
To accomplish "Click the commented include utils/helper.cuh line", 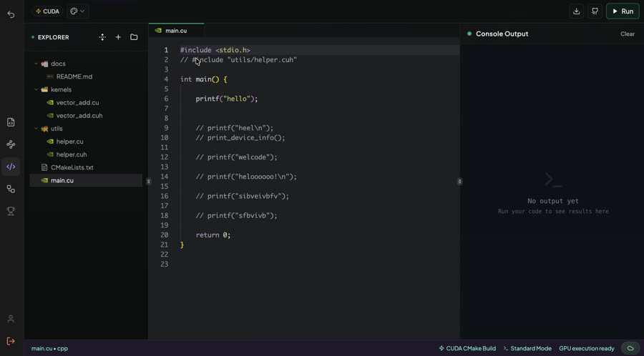I will 238,60.
